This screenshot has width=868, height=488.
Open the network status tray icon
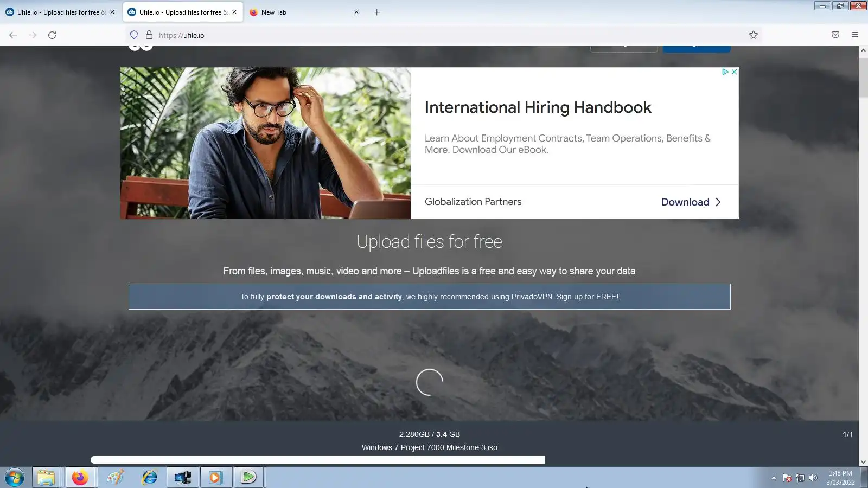800,478
